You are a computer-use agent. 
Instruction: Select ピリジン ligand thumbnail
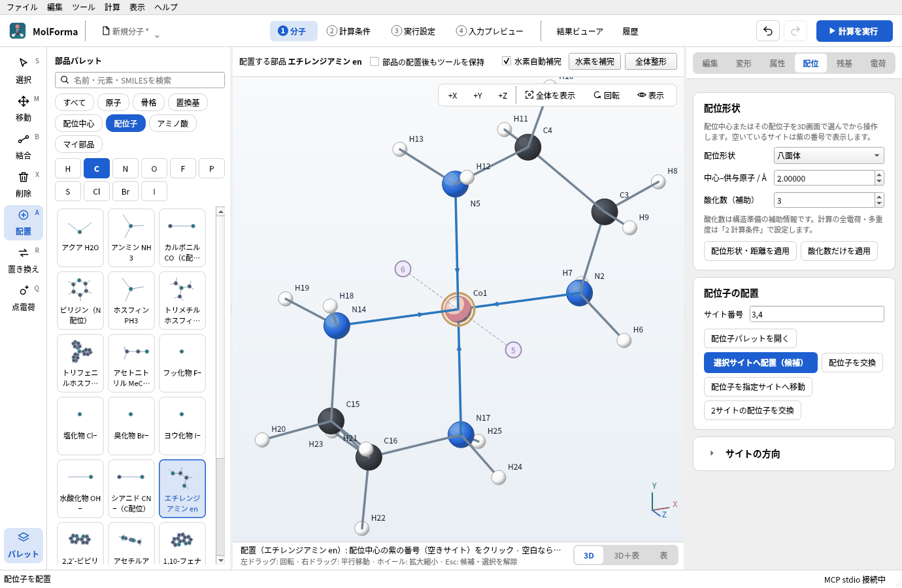click(x=80, y=301)
